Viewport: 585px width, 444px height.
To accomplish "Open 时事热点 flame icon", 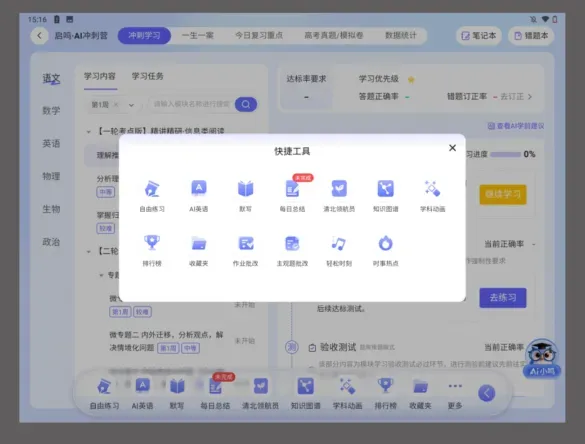I will (x=385, y=250).
